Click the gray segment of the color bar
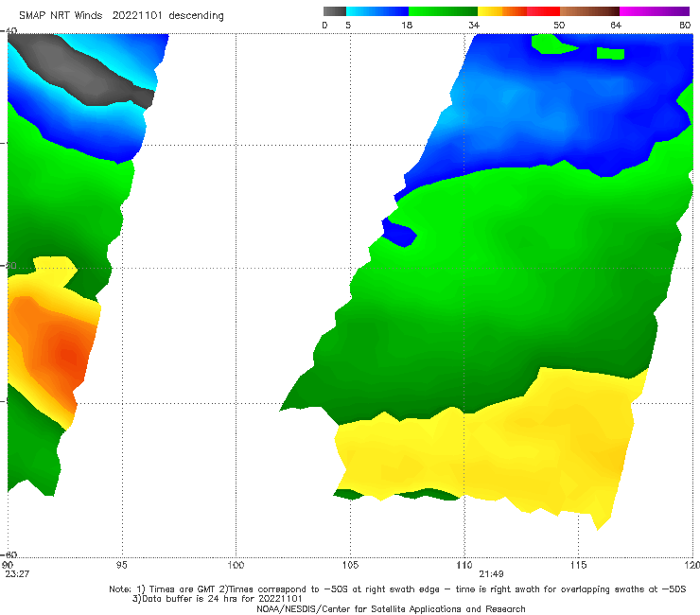 tap(335, 11)
